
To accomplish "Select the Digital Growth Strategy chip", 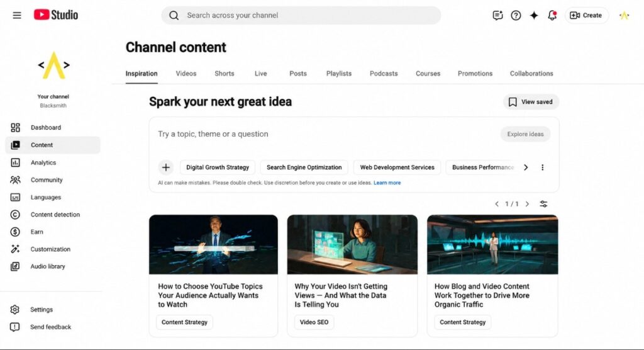I will pyautogui.click(x=218, y=167).
